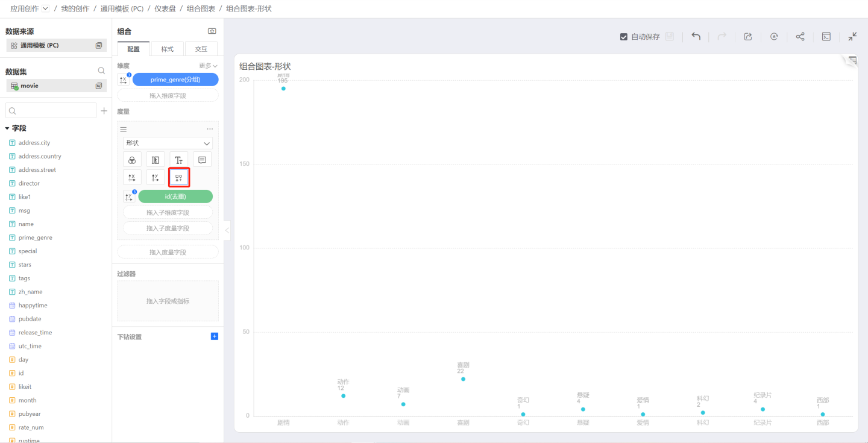
Task: Uncheck the 自动保存 checkbox
Action: pos(624,37)
